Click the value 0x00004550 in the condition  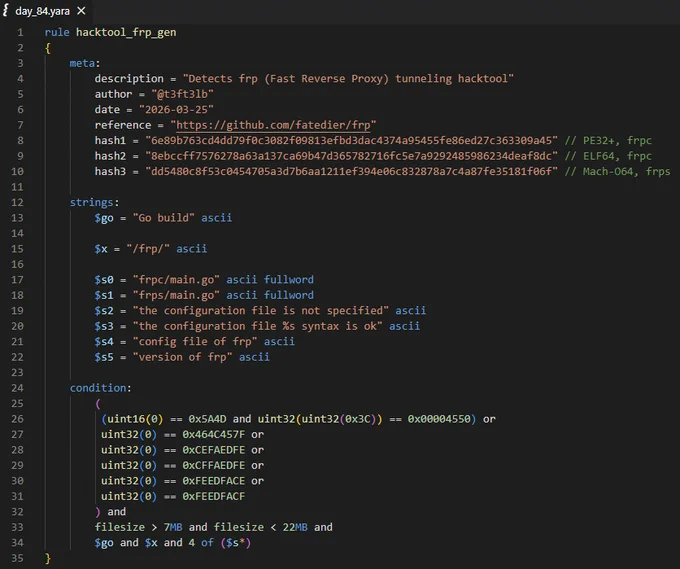[x=439, y=419]
